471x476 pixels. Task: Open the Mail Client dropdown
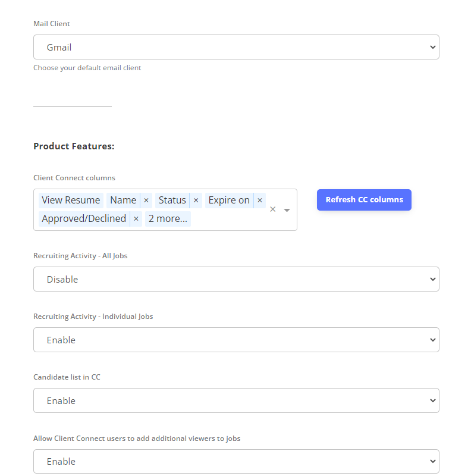click(x=237, y=47)
